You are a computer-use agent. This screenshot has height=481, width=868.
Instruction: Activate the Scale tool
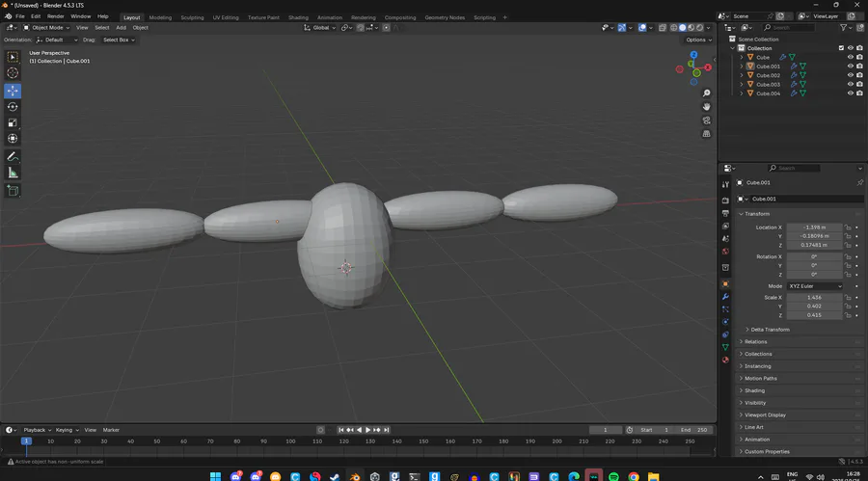pos(13,122)
